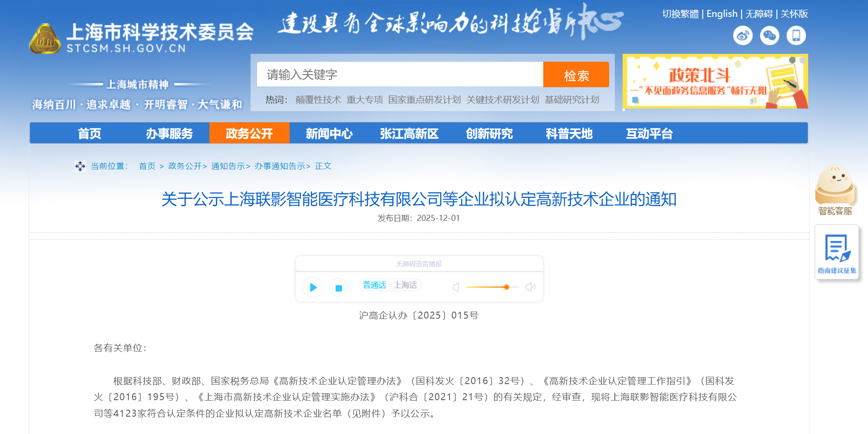868x434 pixels.
Task: Go to 办事服务 navigation tab
Action: (x=169, y=133)
